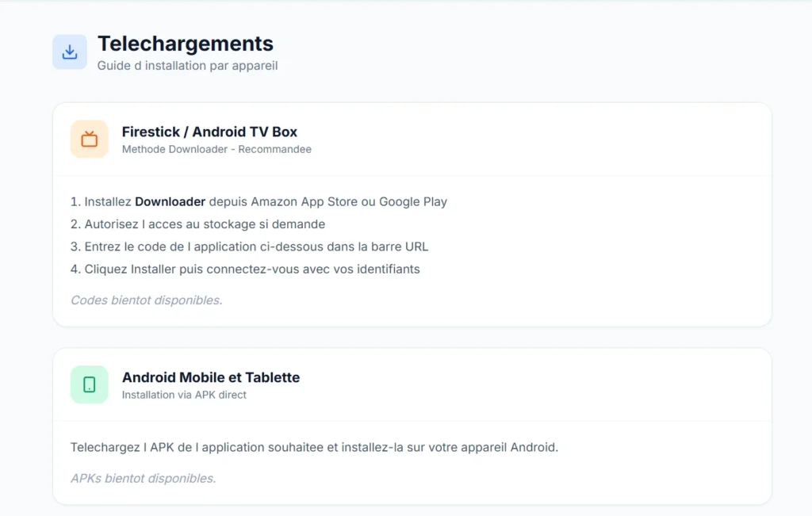Click "Installation via APK direct" subtitle
The height and width of the screenshot is (516, 812).
pos(184,395)
